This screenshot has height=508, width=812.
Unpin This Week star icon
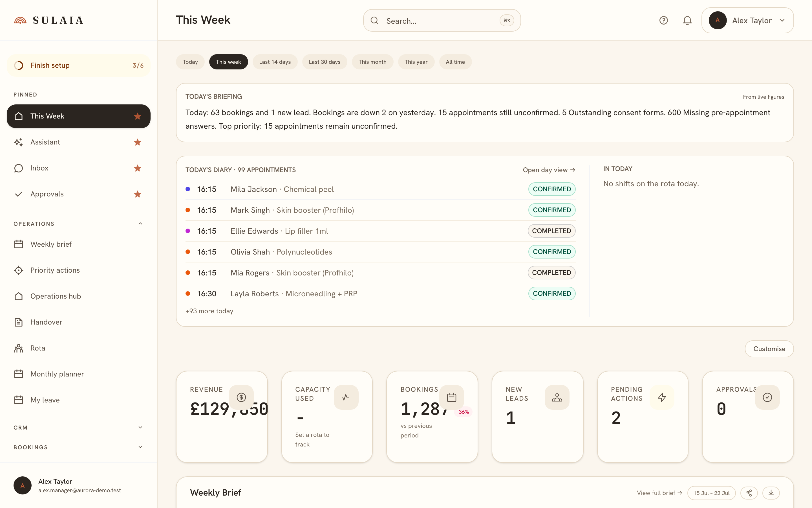click(138, 116)
